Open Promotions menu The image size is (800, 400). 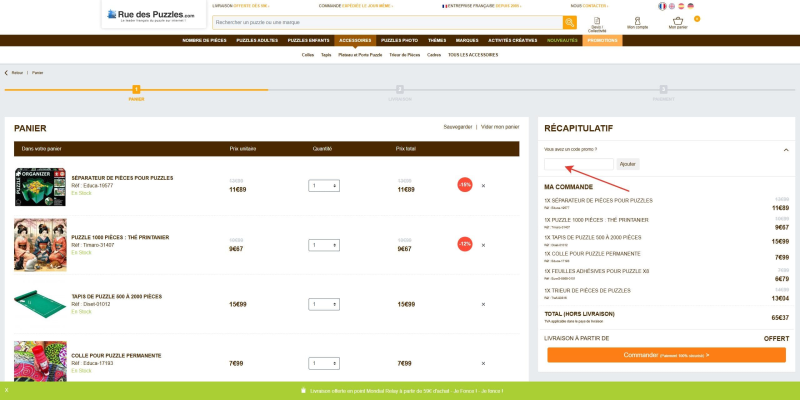pos(603,40)
